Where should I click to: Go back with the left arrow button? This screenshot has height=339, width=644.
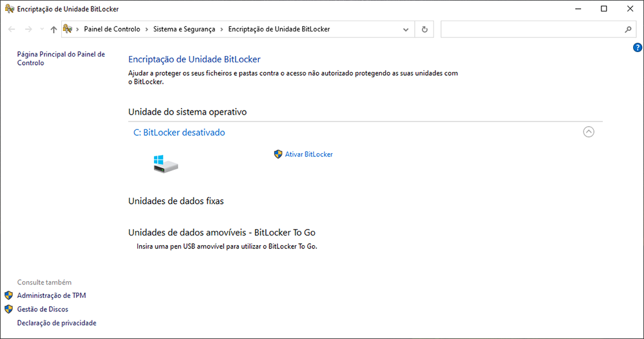tap(12, 29)
